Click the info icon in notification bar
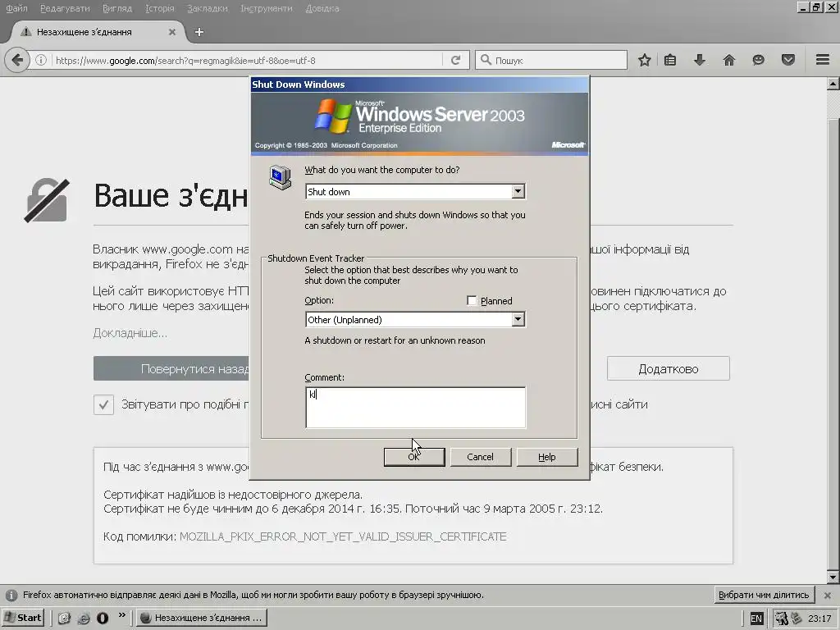 11,596
